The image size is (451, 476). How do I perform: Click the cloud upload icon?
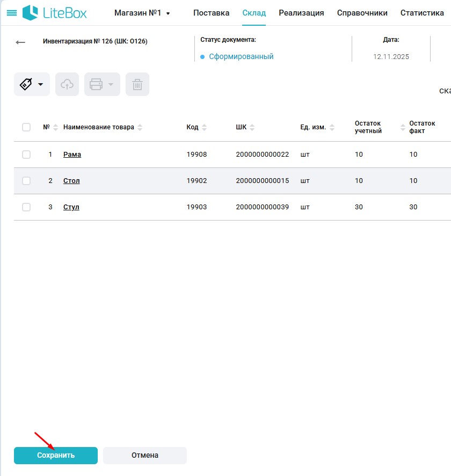coord(67,84)
